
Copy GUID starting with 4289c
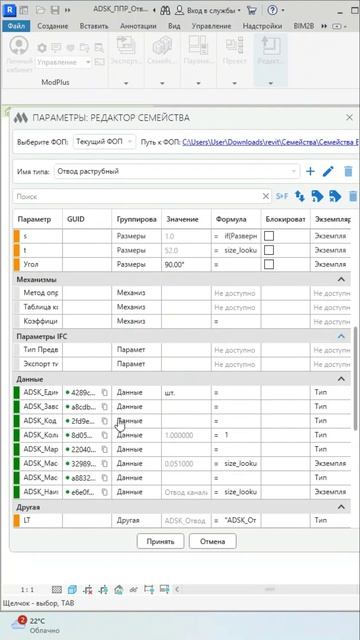point(104,392)
